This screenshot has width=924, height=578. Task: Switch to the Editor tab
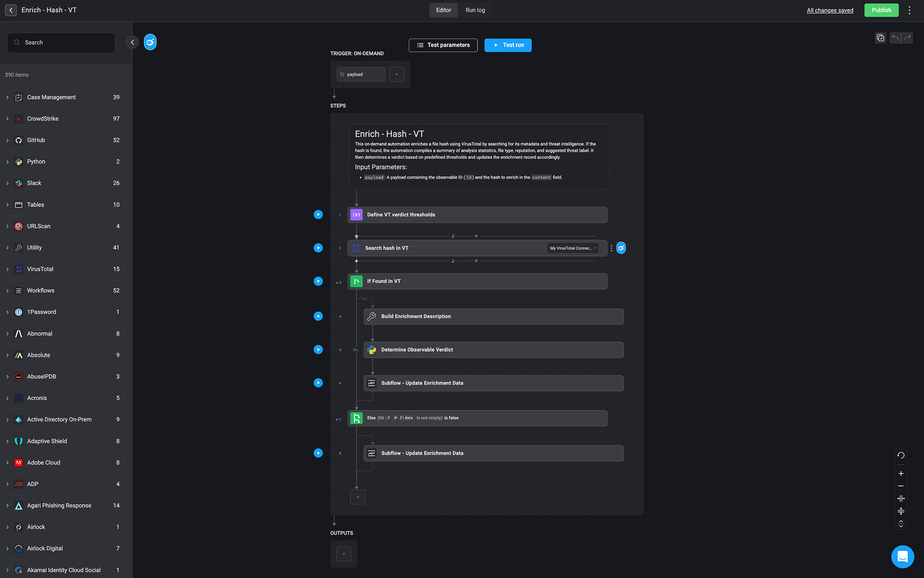click(443, 10)
